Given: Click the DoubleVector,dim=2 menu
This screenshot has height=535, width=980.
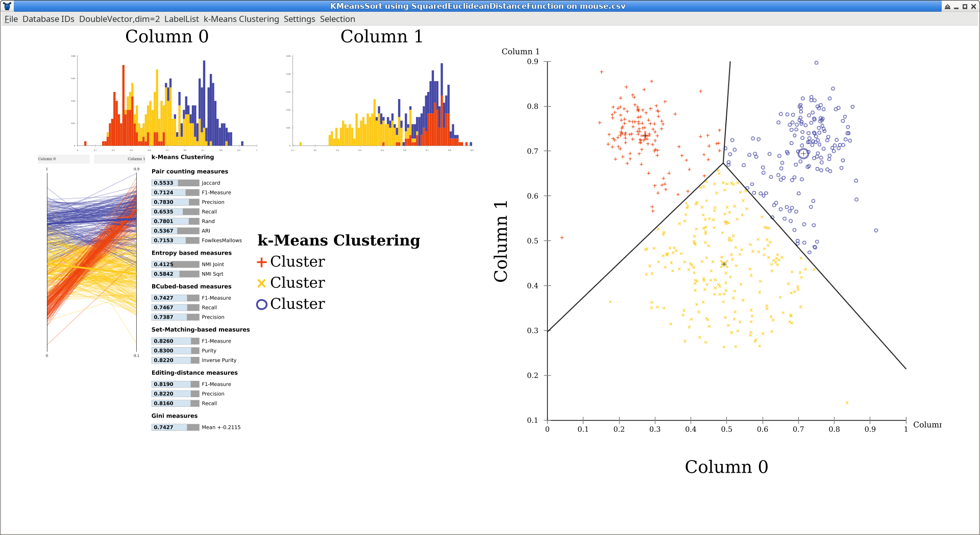Looking at the screenshot, I should pos(119,19).
